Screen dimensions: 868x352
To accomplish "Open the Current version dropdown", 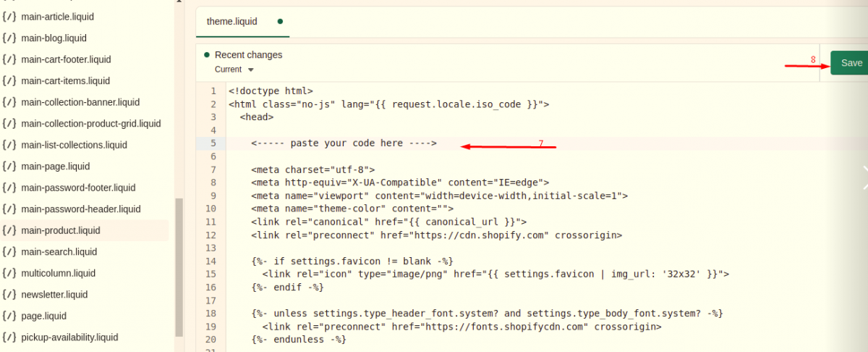I will point(234,70).
